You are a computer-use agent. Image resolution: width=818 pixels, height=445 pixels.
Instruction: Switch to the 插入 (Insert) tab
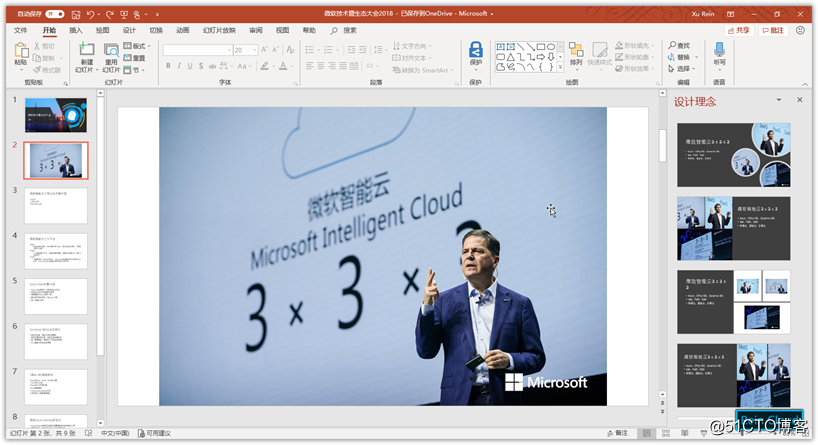76,30
